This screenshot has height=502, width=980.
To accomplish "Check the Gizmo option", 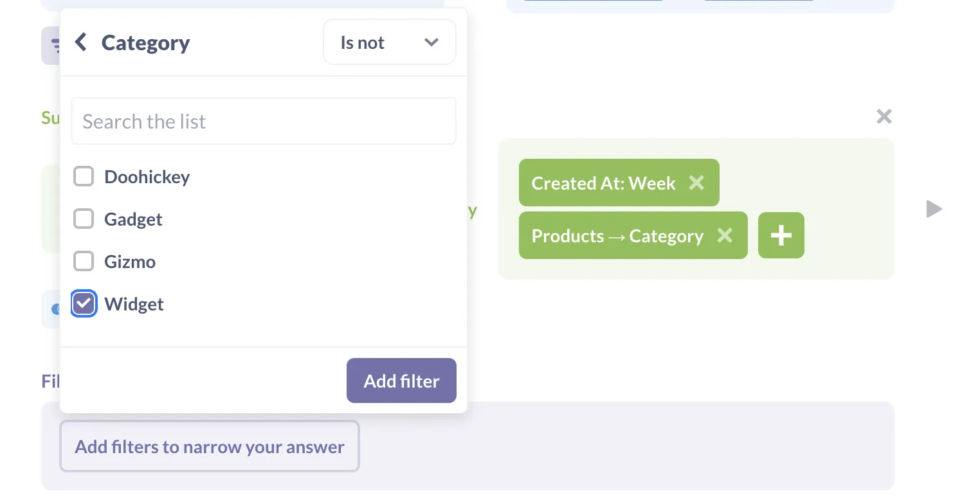I will click(84, 261).
